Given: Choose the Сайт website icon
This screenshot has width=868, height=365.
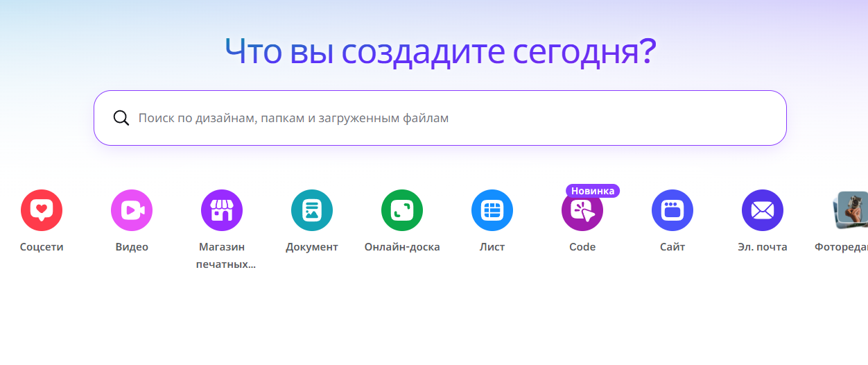Looking at the screenshot, I should (x=672, y=210).
